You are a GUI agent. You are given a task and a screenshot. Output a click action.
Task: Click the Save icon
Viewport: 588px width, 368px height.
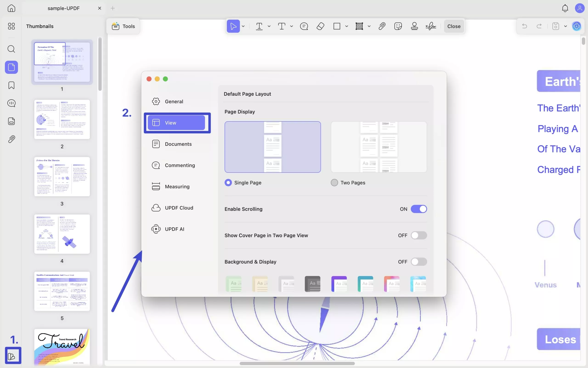556,26
